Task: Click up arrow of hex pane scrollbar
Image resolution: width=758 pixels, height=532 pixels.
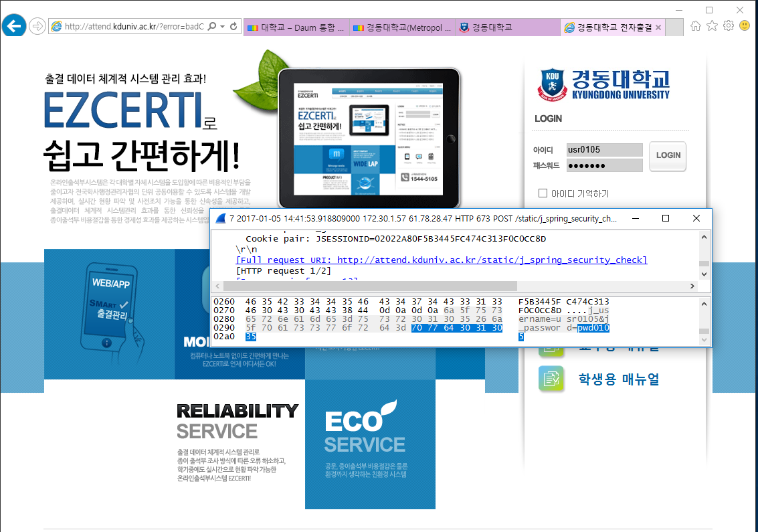Action: [704, 304]
